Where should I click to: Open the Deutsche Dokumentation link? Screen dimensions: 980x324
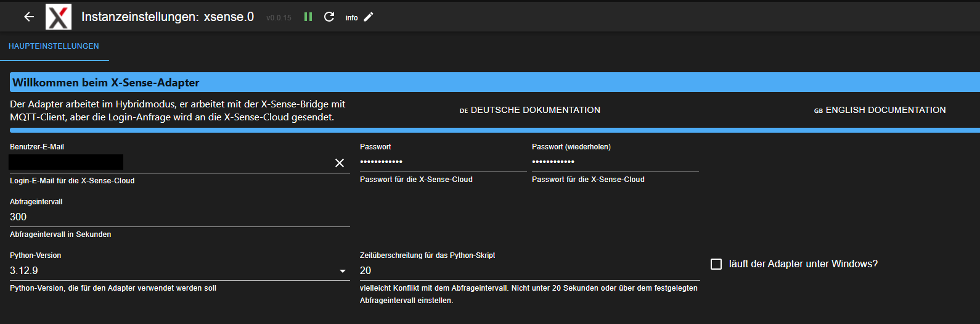[530, 110]
